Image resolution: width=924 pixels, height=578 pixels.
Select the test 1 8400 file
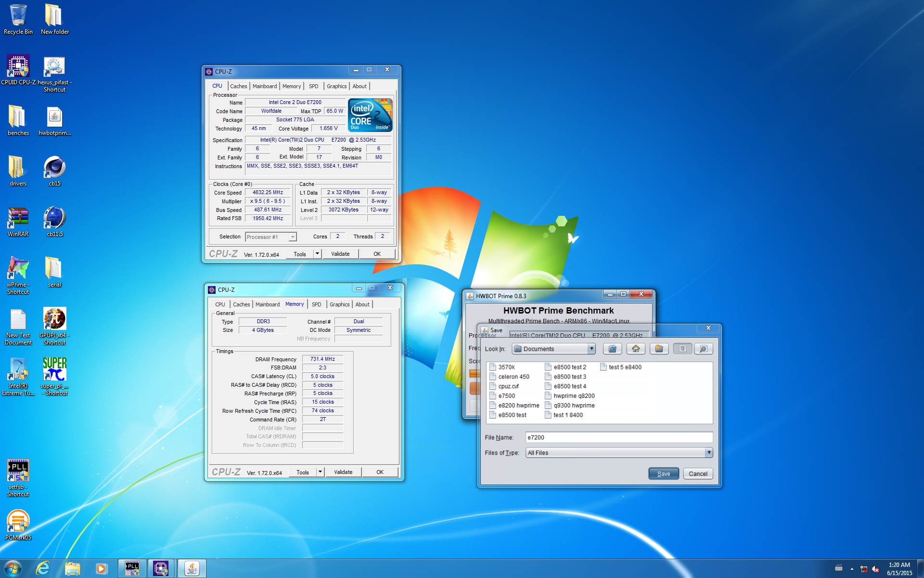click(x=564, y=415)
